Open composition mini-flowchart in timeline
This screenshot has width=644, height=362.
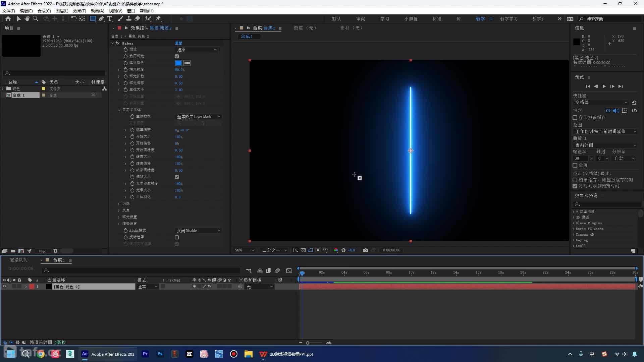[249, 270]
